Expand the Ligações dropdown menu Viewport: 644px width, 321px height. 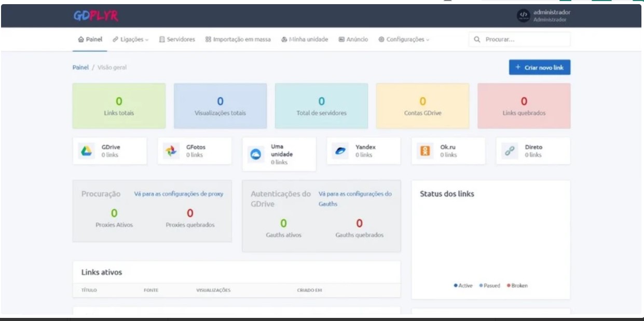(x=131, y=39)
